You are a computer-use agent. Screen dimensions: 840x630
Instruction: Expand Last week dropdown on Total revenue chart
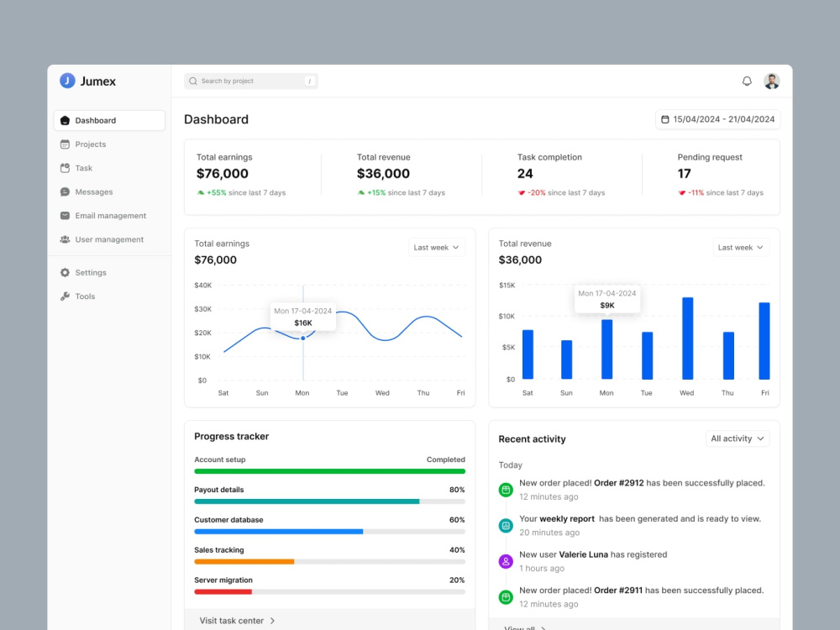741,248
